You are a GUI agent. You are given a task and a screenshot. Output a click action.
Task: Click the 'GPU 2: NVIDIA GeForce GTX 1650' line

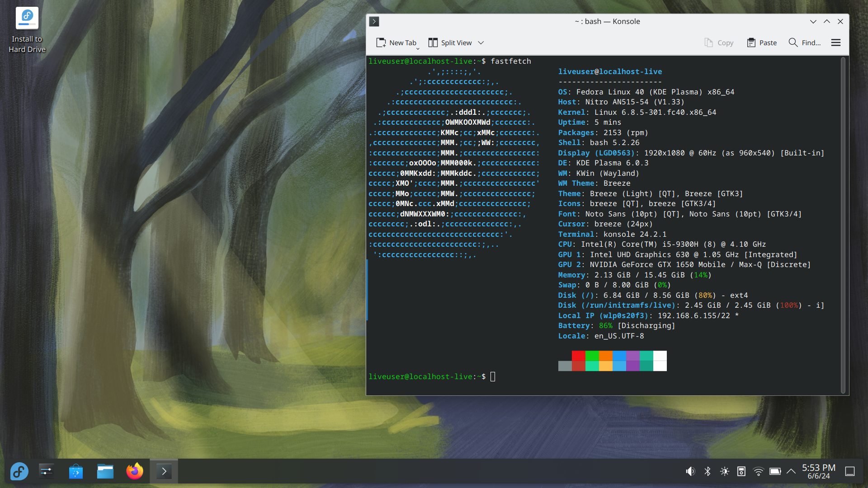click(684, 265)
